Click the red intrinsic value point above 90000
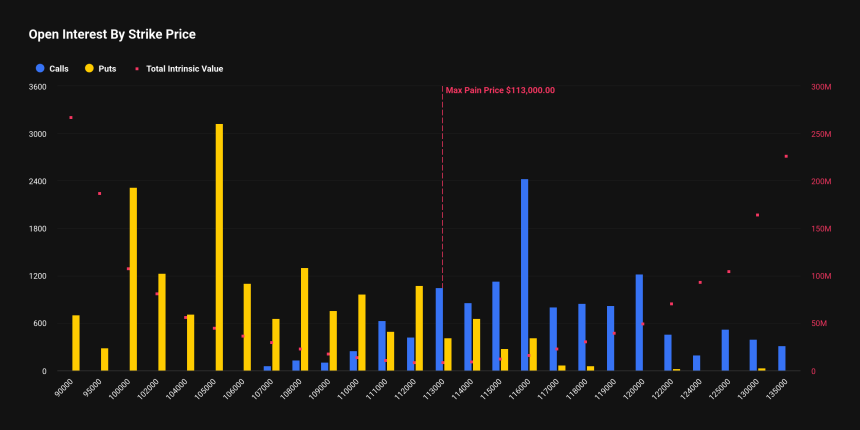The width and height of the screenshot is (860, 430). click(x=71, y=118)
